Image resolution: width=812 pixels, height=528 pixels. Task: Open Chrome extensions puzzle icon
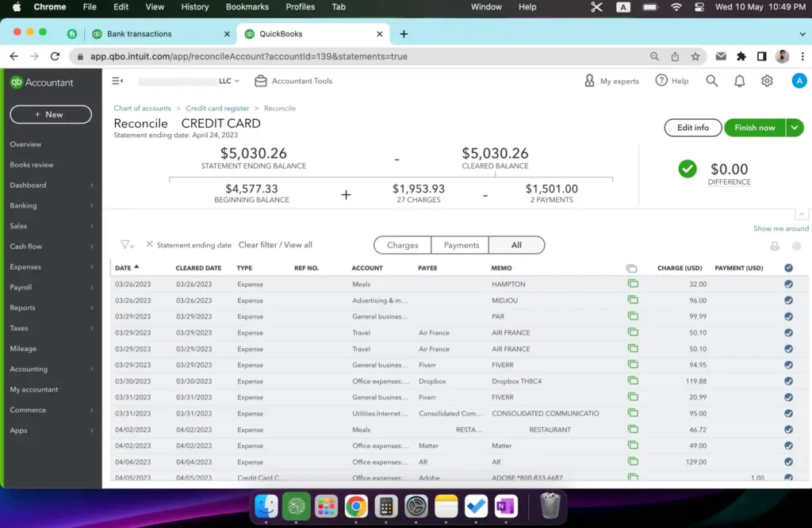click(x=741, y=56)
